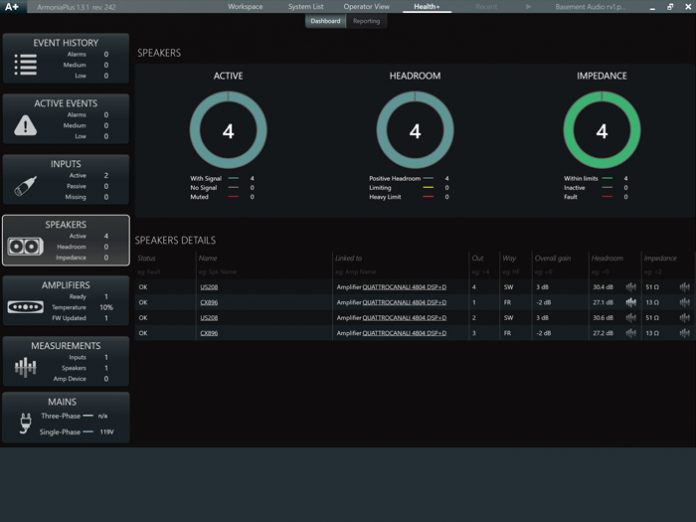Click the red Fault legend line
Viewport: 696px width, 522px height.
click(607, 197)
